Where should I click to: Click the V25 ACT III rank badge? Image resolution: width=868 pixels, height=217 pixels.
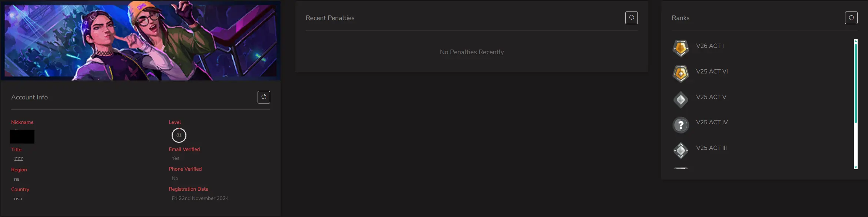point(680,151)
